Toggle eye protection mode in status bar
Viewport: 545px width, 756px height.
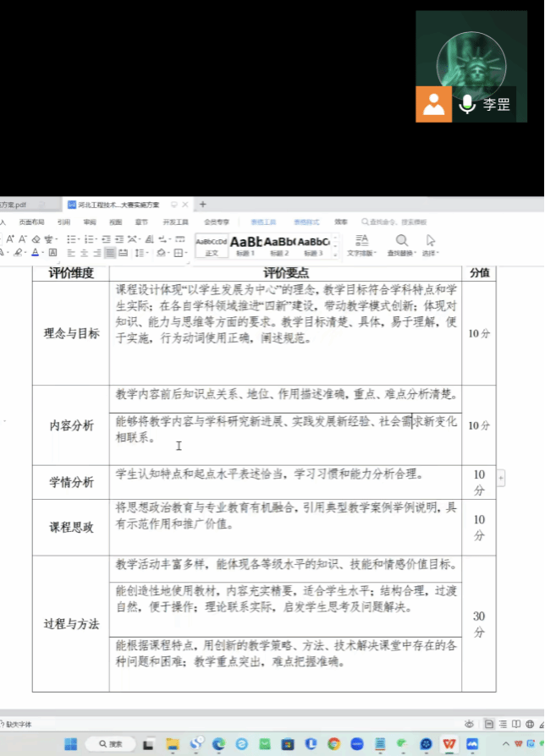469,724
